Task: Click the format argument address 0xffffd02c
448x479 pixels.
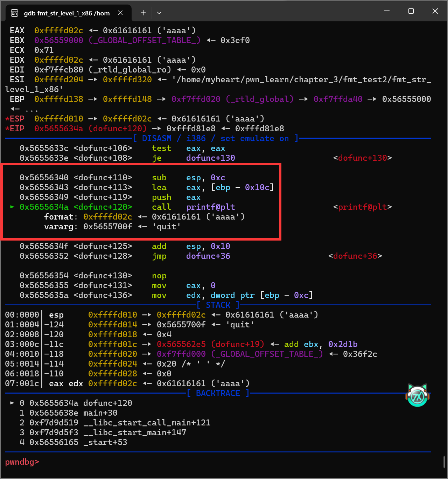Action: tap(107, 217)
